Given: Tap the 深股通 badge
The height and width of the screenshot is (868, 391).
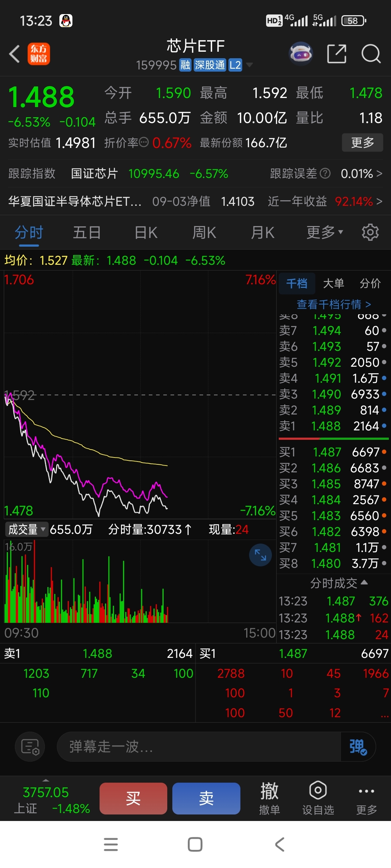Looking at the screenshot, I should 210,65.
